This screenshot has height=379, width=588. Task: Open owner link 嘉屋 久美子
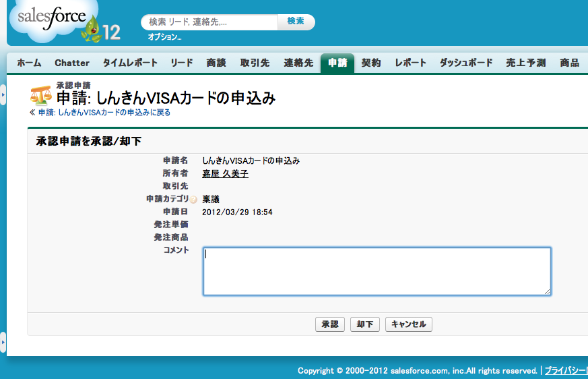click(x=225, y=173)
